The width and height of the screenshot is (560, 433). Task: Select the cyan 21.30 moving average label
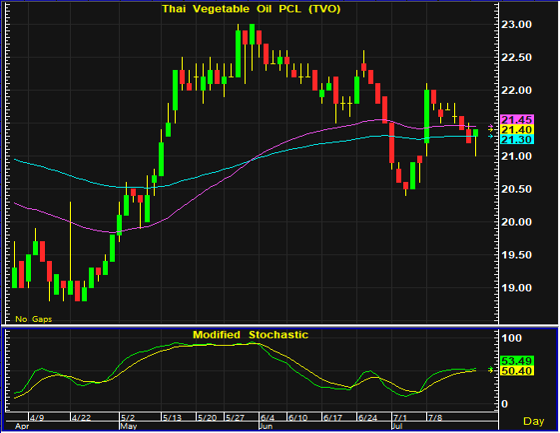pyautogui.click(x=517, y=140)
